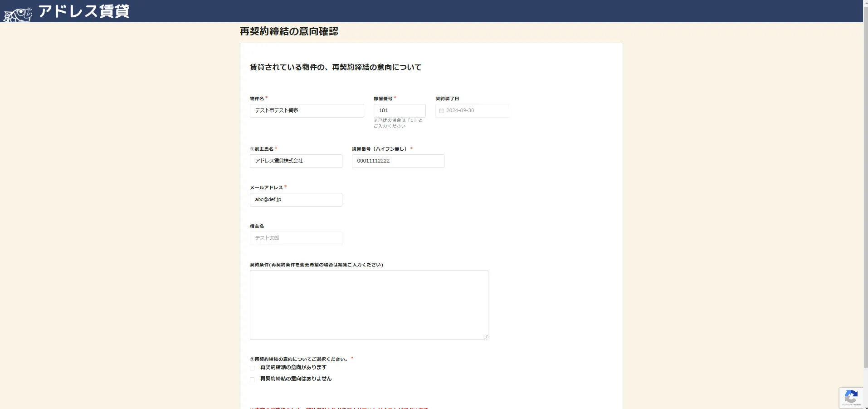Click the 携帯番号 input with 00011112222
This screenshot has height=409, width=868.
tap(398, 161)
